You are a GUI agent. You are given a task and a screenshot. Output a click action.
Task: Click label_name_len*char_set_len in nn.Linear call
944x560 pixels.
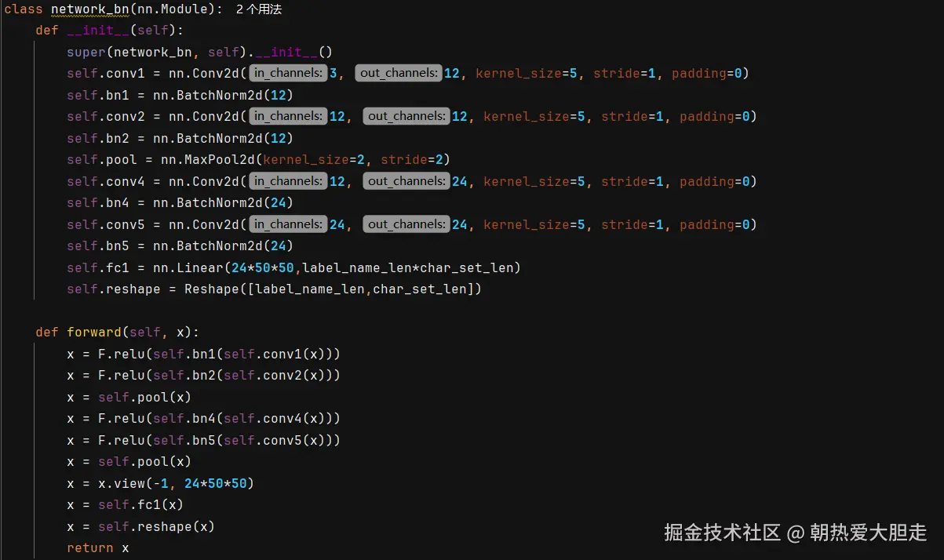[x=408, y=268]
